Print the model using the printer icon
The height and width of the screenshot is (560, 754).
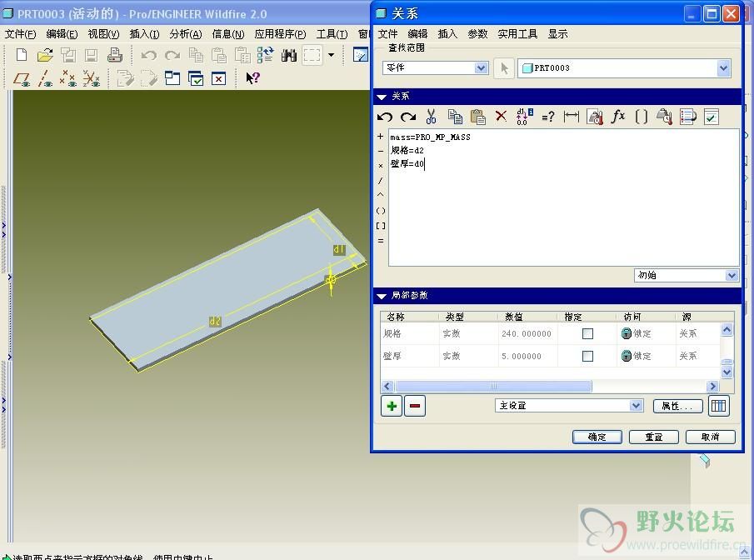(114, 55)
